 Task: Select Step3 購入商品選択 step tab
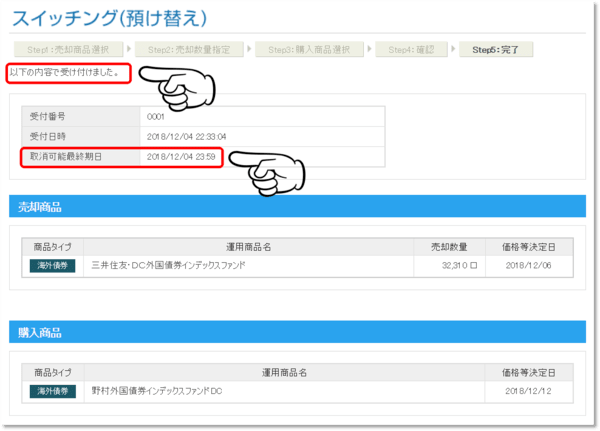[309, 49]
